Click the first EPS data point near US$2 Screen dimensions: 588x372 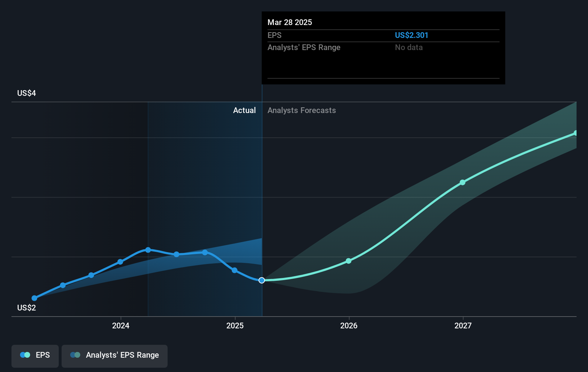34,298
